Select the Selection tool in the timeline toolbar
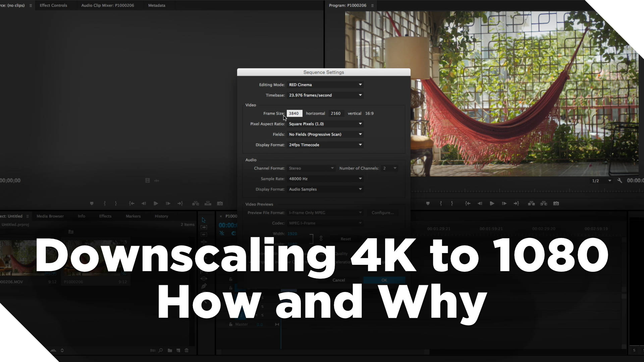Viewport: 644px width, 362px height. tap(203, 220)
